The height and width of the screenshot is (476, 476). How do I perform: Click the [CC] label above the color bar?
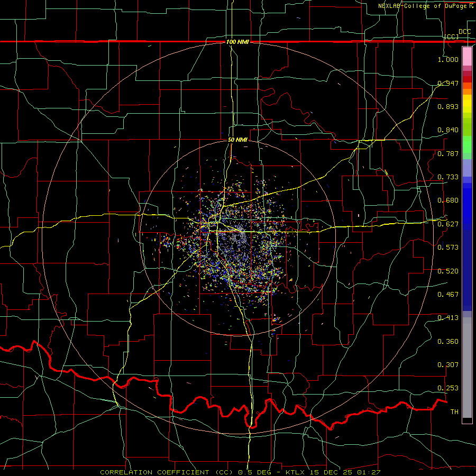[452, 36]
